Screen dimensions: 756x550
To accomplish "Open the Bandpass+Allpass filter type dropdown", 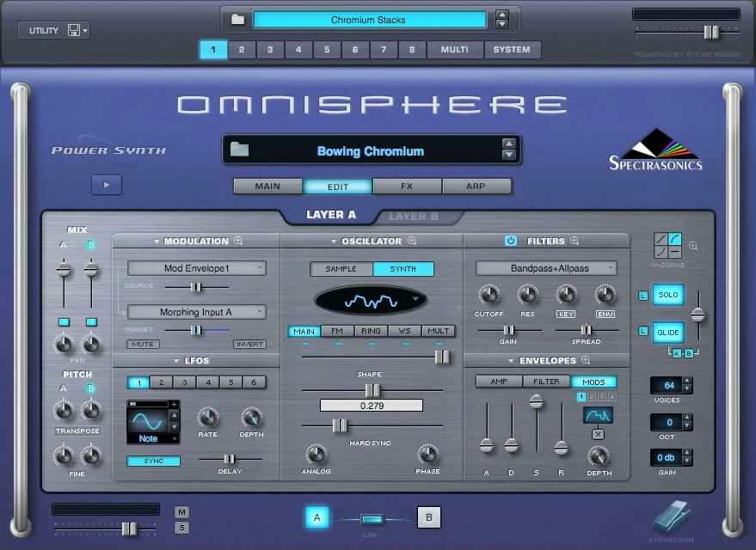I will click(545, 268).
